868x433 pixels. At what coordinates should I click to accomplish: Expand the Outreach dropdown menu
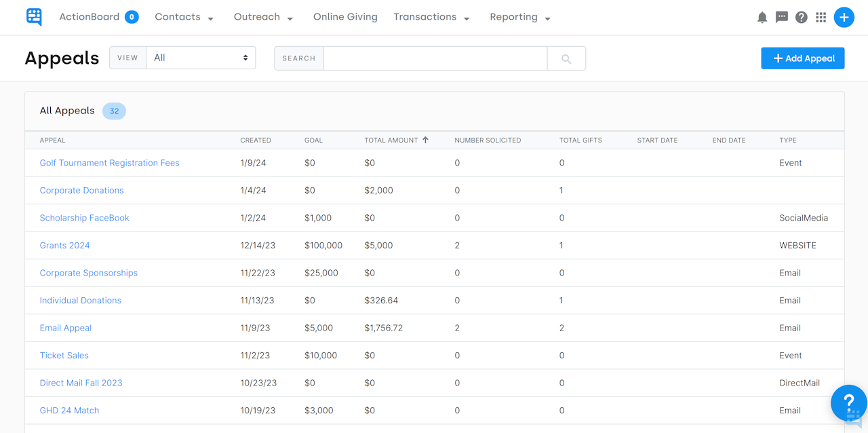[263, 18]
